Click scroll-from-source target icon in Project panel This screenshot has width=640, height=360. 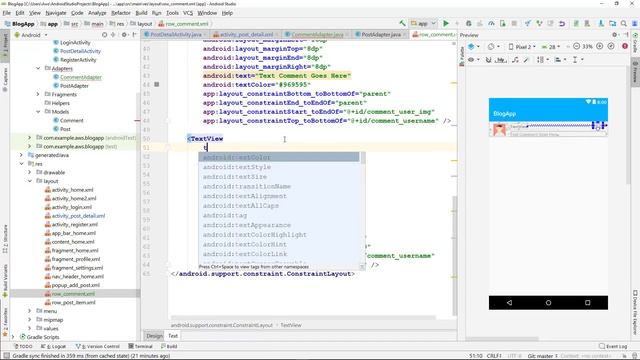(104, 35)
